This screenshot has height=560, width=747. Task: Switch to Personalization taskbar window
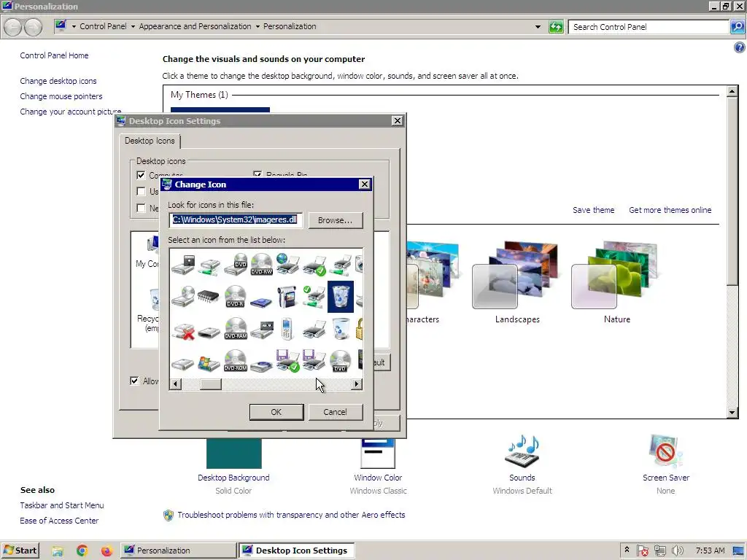click(178, 551)
